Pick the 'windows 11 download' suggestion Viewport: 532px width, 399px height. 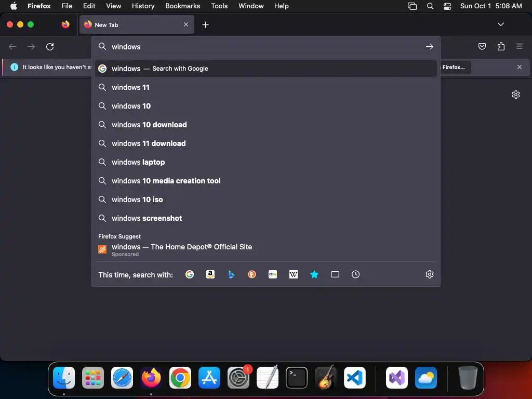pos(266,143)
